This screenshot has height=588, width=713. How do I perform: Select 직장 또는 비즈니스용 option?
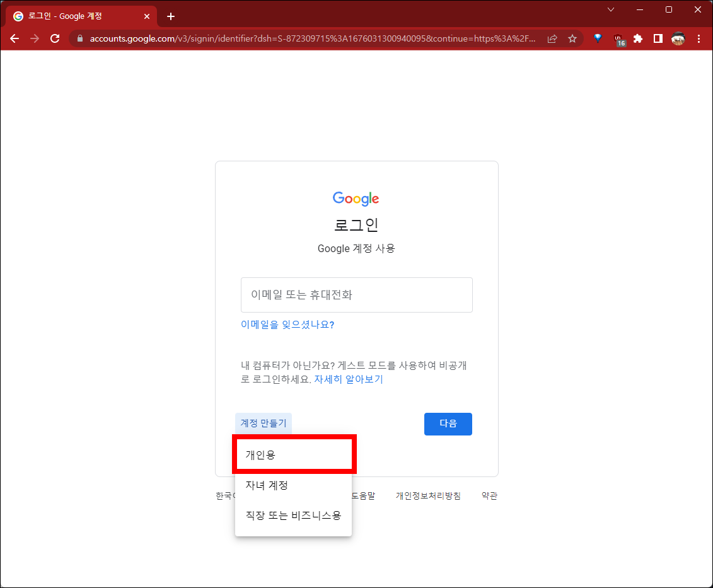(294, 516)
